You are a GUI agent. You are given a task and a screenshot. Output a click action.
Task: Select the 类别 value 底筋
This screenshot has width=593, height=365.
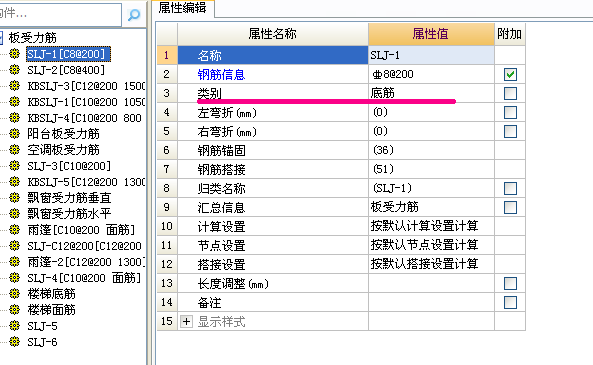click(431, 93)
